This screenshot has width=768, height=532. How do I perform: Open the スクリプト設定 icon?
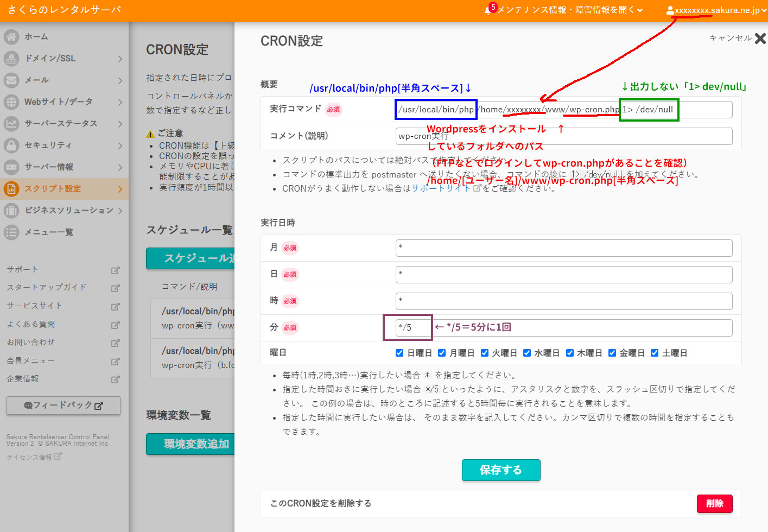tap(12, 188)
